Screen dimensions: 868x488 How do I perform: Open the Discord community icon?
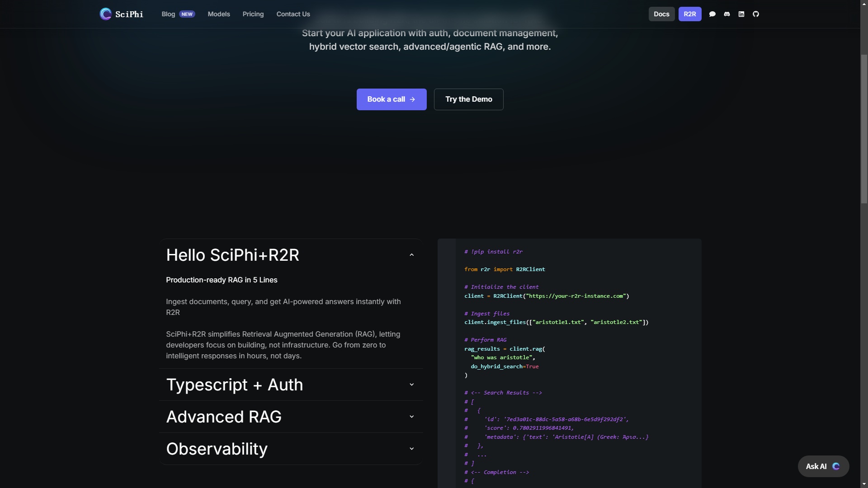[x=726, y=14]
